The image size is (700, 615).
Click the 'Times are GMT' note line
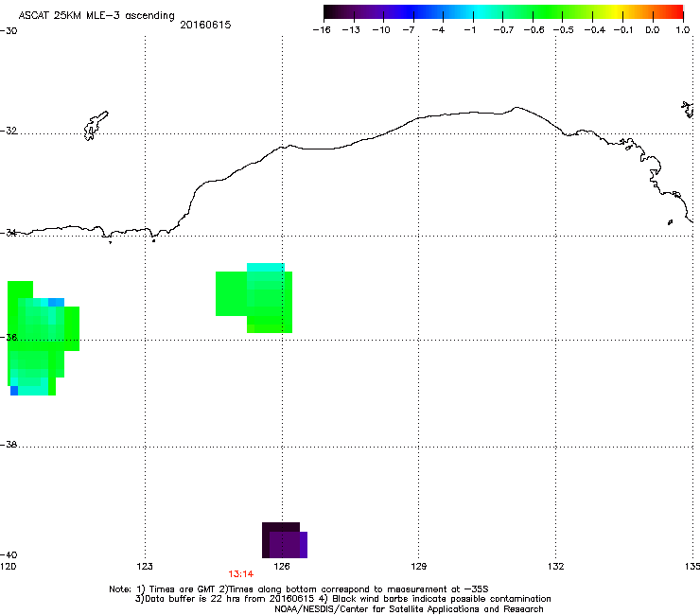299,589
